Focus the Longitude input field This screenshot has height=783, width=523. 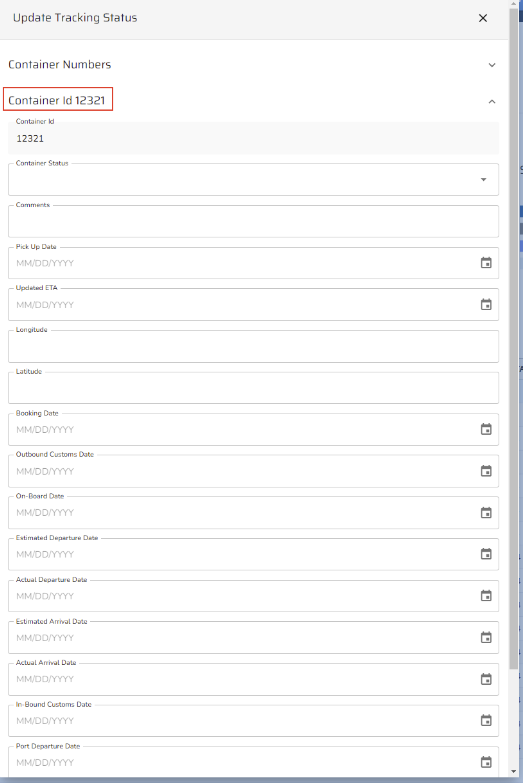tap(253, 346)
